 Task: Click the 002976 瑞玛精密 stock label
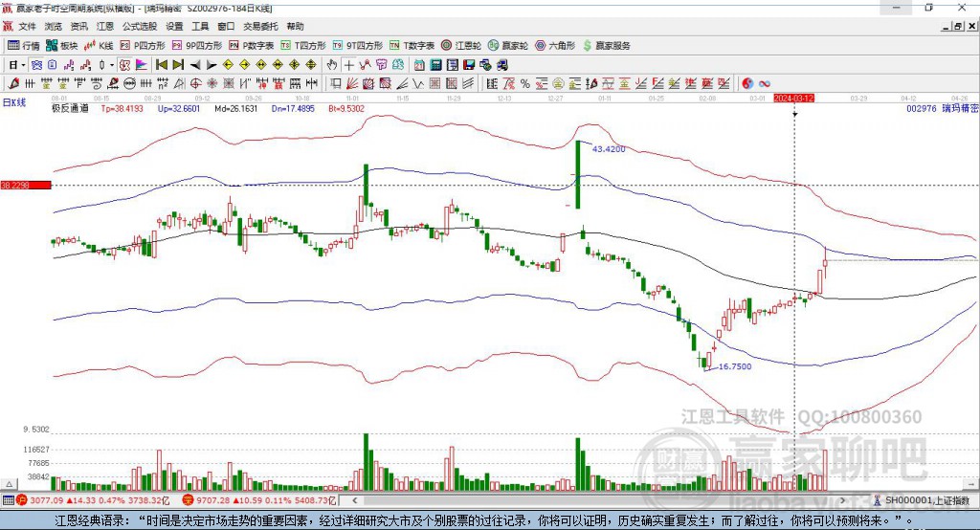943,108
